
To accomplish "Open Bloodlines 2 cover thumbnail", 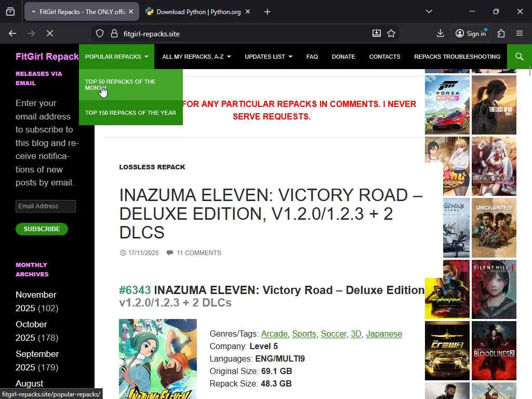I will (x=494, y=351).
